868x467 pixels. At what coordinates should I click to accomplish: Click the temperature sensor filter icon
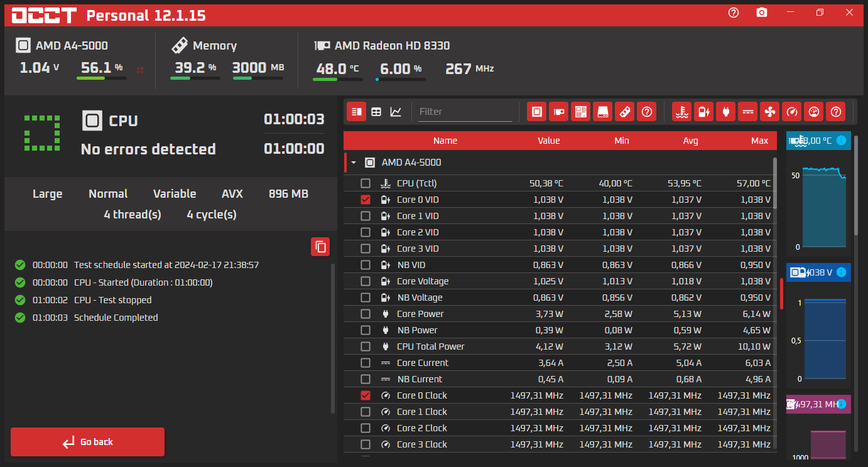coord(681,112)
